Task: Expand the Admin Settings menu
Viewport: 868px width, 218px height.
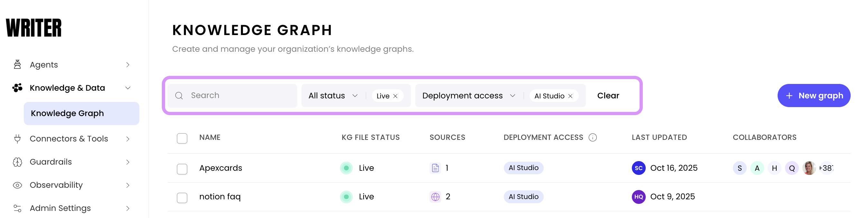Action: point(128,208)
